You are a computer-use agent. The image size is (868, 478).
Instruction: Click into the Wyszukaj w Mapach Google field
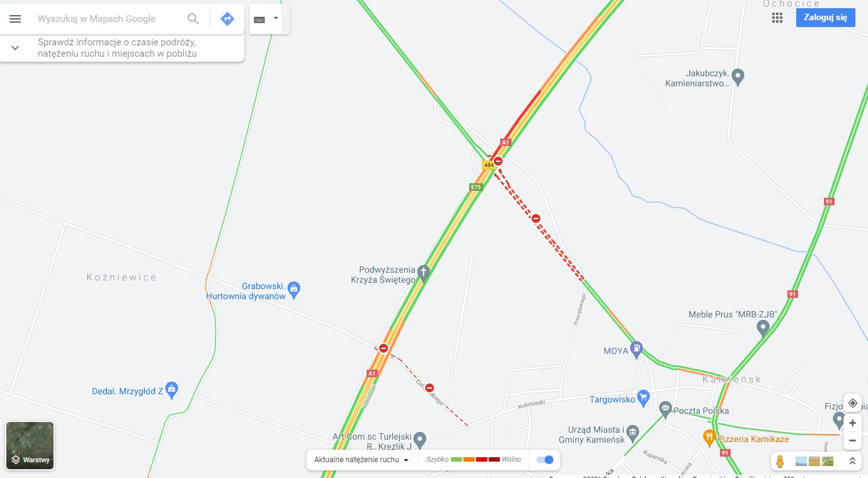pyautogui.click(x=107, y=19)
